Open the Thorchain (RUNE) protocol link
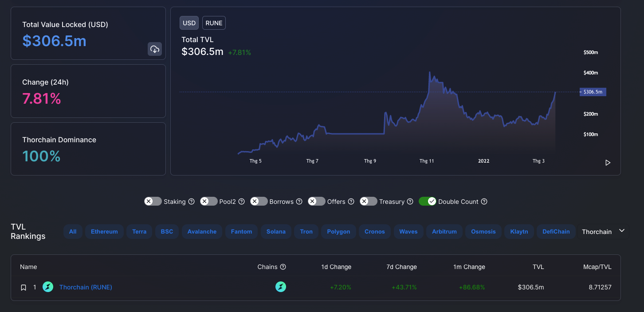 86,287
